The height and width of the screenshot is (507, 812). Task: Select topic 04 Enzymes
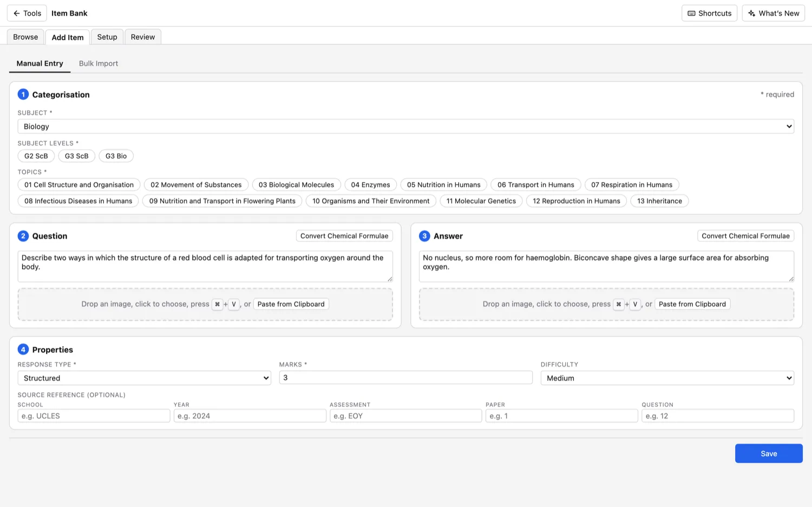coord(370,185)
